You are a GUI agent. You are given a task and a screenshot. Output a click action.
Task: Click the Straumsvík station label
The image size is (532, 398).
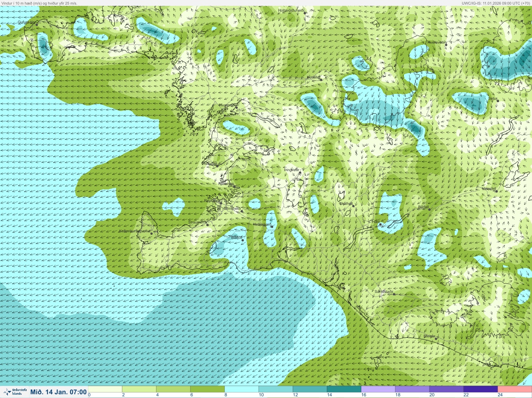(197, 222)
